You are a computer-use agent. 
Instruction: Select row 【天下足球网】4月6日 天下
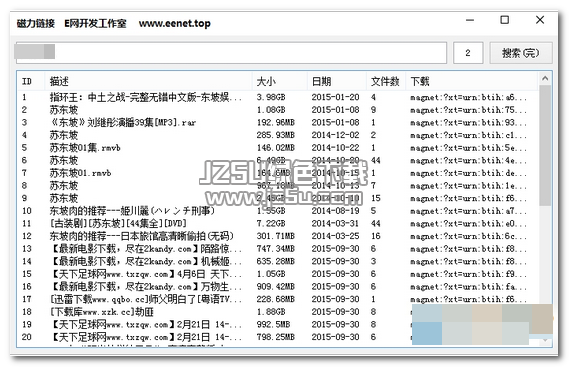click(x=278, y=274)
